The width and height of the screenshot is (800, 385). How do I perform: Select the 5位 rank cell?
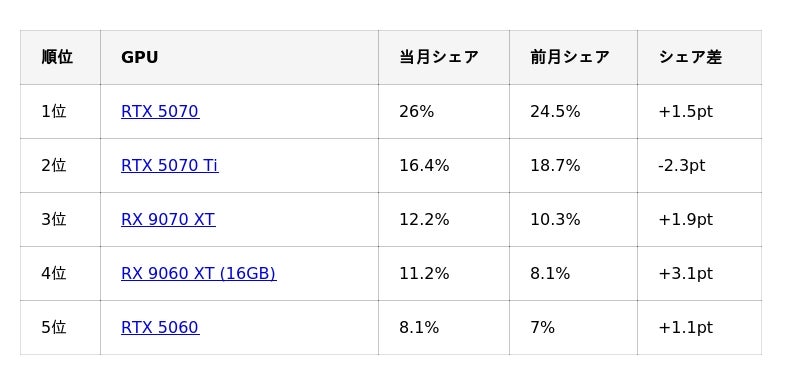coord(60,327)
